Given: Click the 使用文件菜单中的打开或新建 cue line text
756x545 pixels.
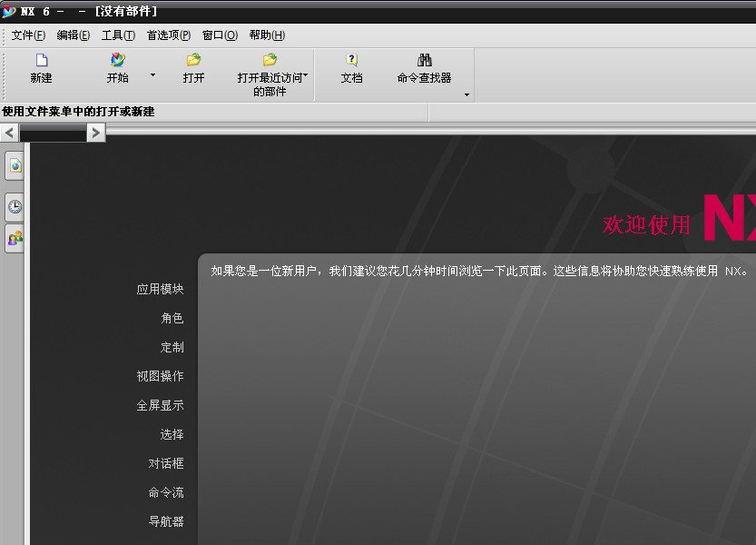Looking at the screenshot, I should [x=78, y=112].
